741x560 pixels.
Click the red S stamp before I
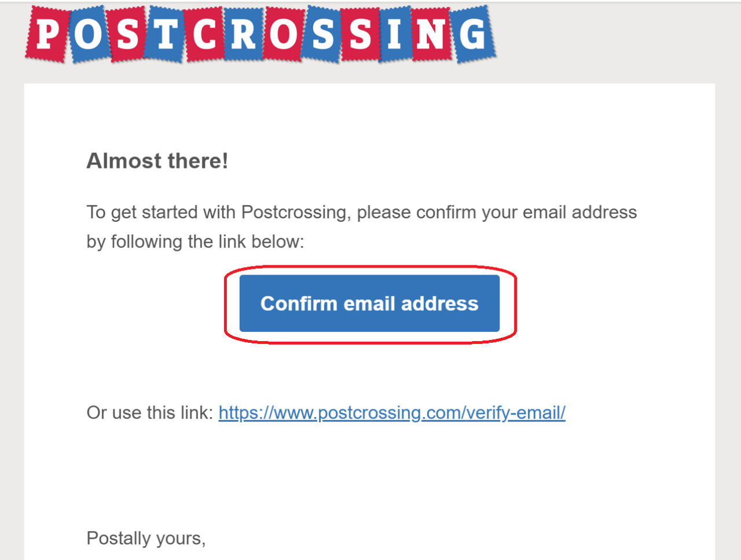pyautogui.click(x=360, y=34)
